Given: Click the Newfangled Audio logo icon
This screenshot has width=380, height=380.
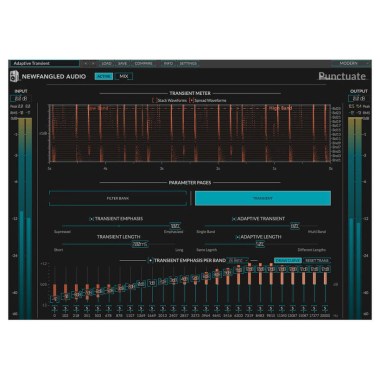Looking at the screenshot, I should 14,76.
